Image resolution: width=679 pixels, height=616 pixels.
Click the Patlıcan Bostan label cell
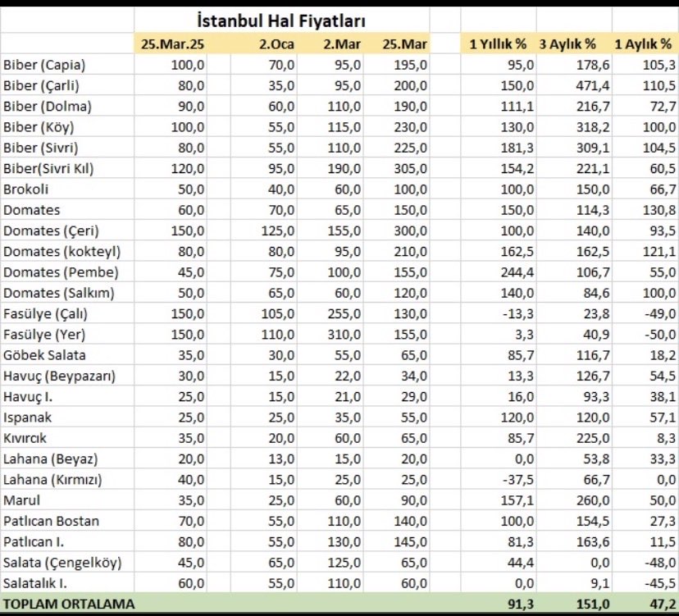51,521
